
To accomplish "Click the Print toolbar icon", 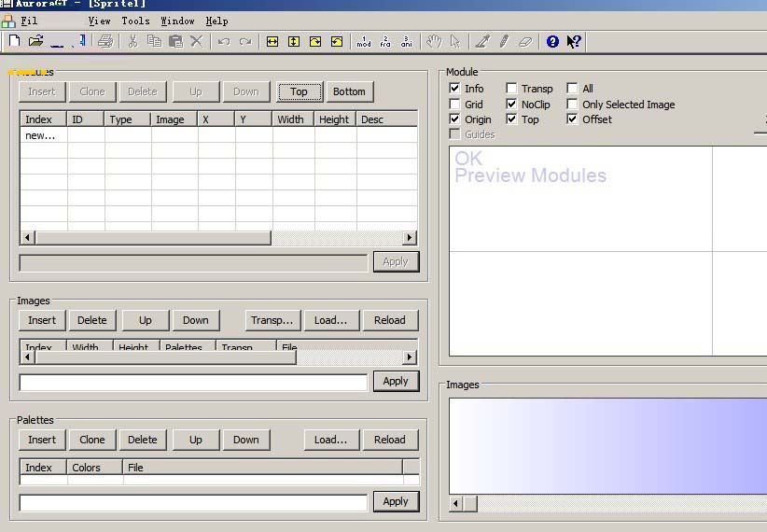I will click(x=105, y=41).
